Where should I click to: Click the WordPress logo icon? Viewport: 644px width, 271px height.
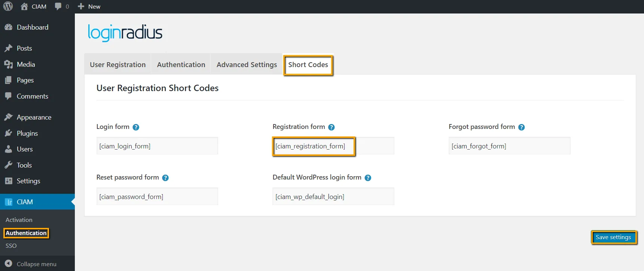(8, 6)
